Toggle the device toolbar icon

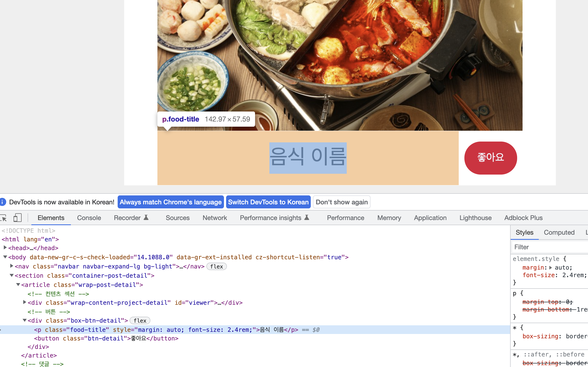[x=18, y=218]
